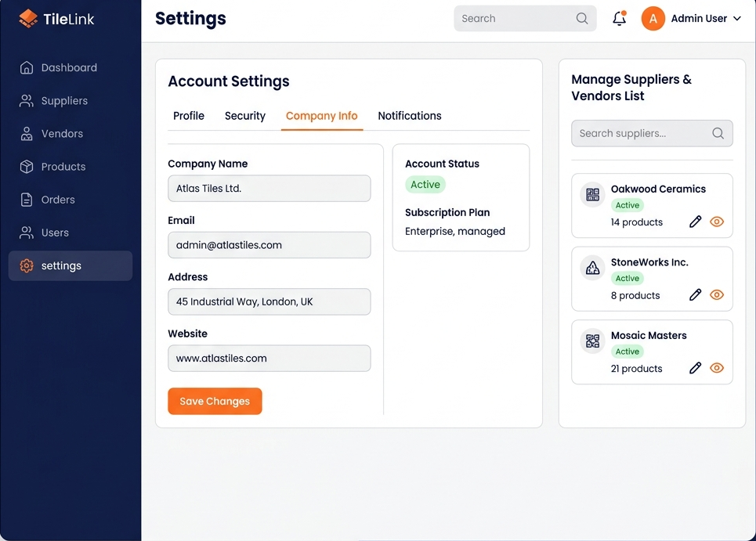View Oakwood Ceramics via eye icon
The height and width of the screenshot is (541, 756).
717,222
